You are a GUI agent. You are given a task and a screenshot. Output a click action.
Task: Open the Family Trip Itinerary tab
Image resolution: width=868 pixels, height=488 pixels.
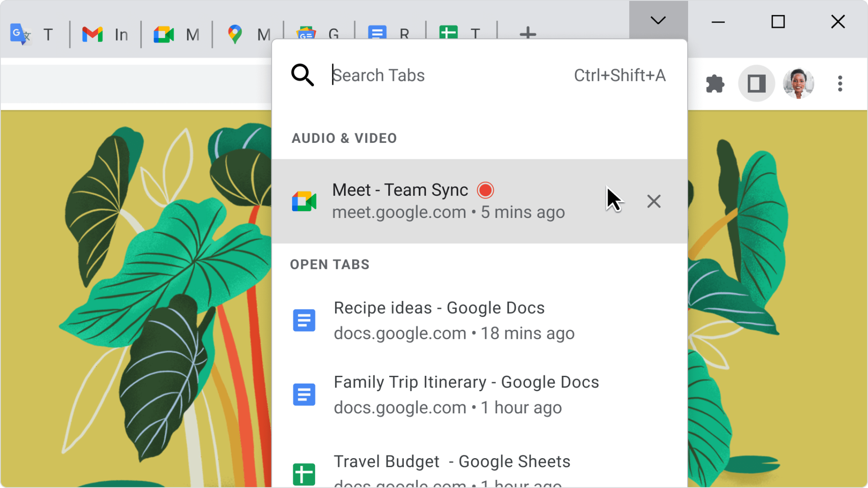click(x=466, y=393)
